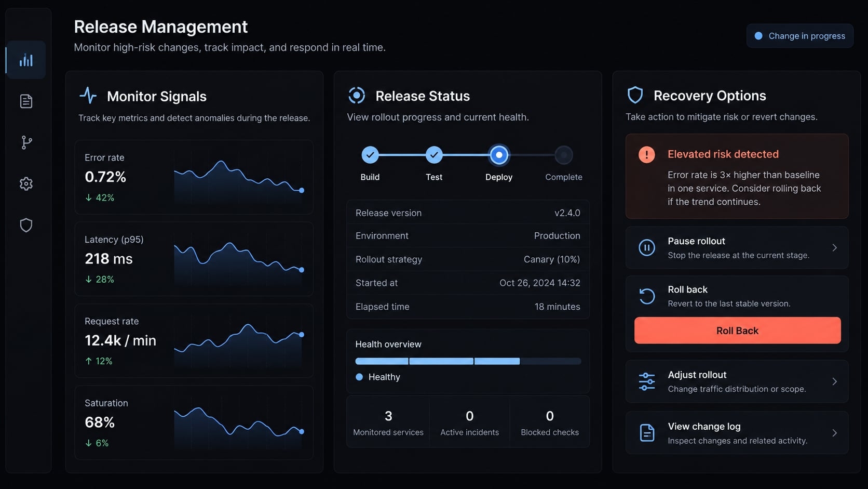Viewport: 868px width, 489px height.
Task: Click the Build step label
Action: click(x=370, y=177)
